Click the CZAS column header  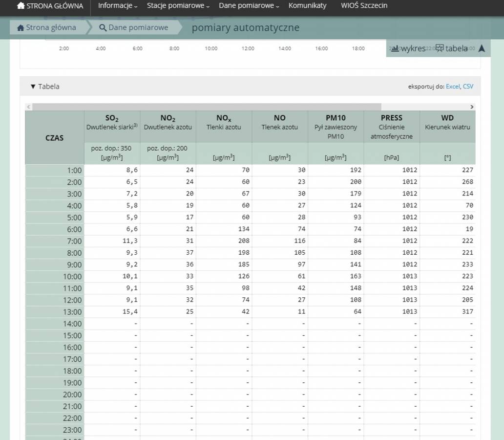pyautogui.click(x=55, y=138)
